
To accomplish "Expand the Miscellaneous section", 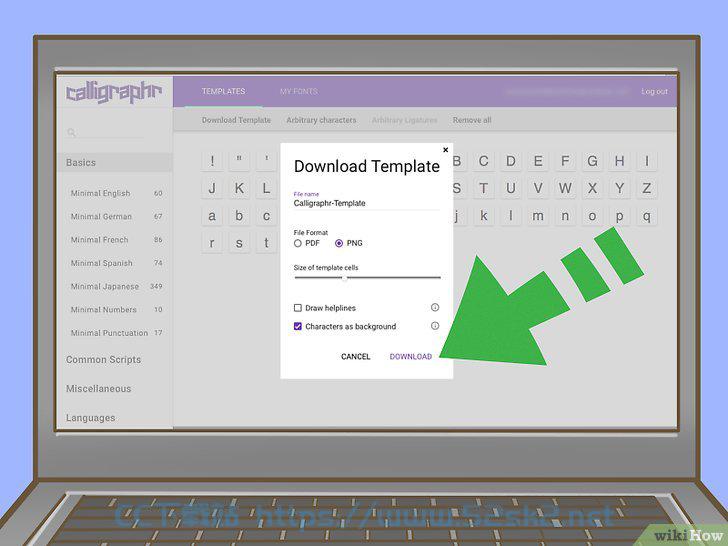I will [x=98, y=389].
